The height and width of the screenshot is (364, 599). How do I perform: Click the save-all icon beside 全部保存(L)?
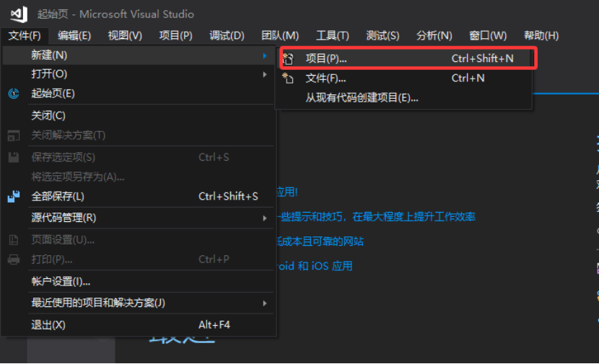point(14,197)
